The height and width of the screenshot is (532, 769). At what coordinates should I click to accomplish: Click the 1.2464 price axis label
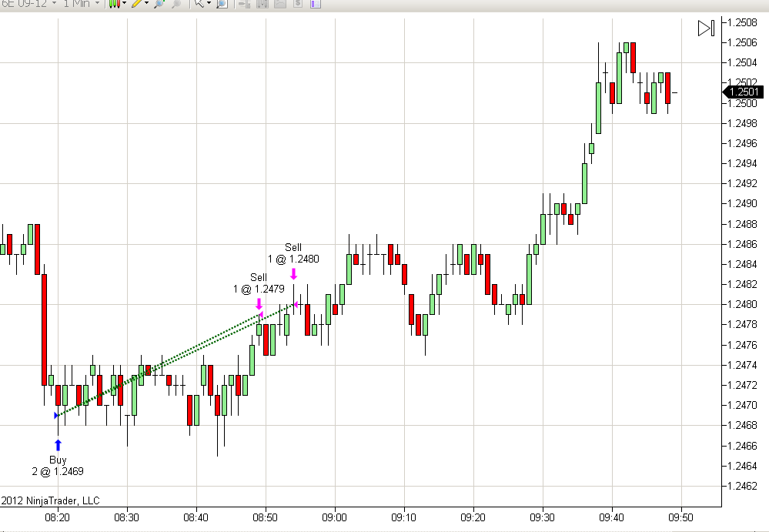(x=742, y=466)
